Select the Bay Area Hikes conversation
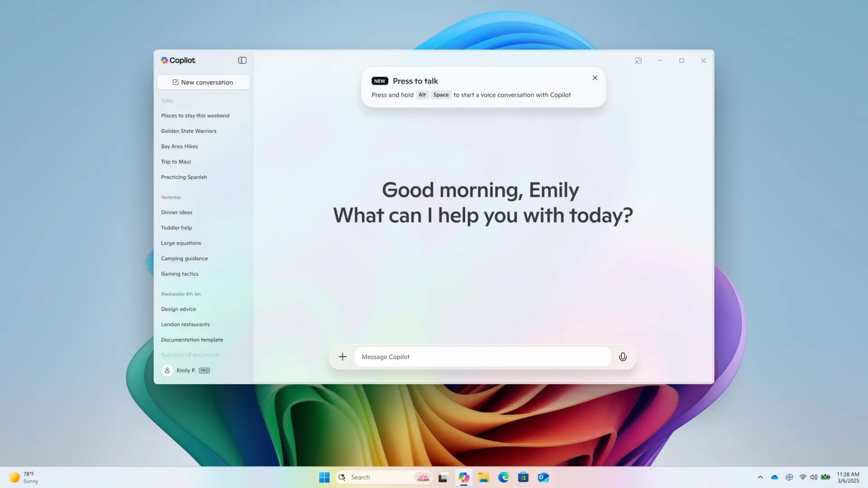The width and height of the screenshot is (868, 488). [x=179, y=146]
